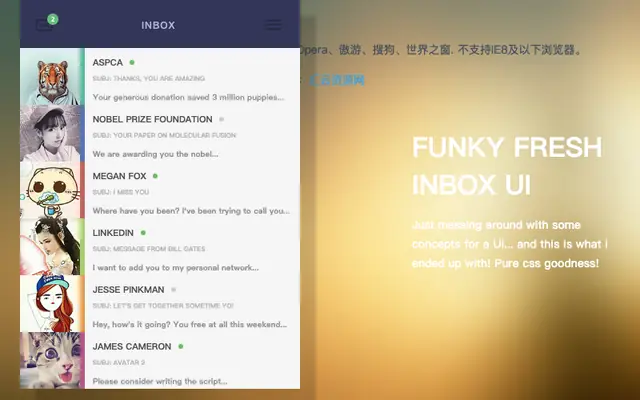Select the JESSE PINKMAN sender name

pos(128,289)
